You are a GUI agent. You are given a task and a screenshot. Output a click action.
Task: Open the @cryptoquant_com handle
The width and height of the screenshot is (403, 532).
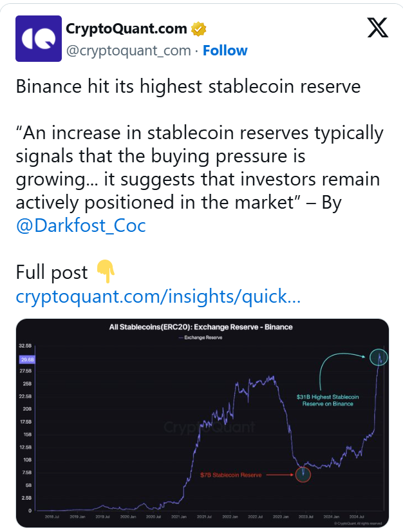128,50
